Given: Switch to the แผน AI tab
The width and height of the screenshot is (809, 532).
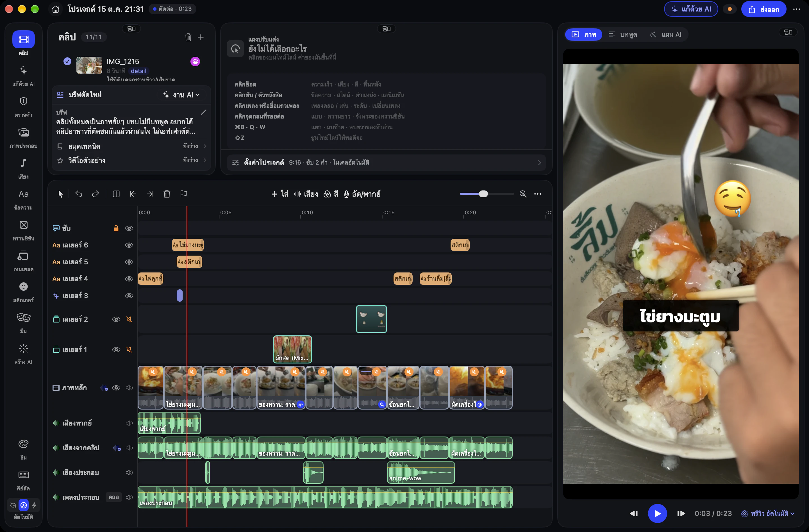Looking at the screenshot, I should click(665, 34).
